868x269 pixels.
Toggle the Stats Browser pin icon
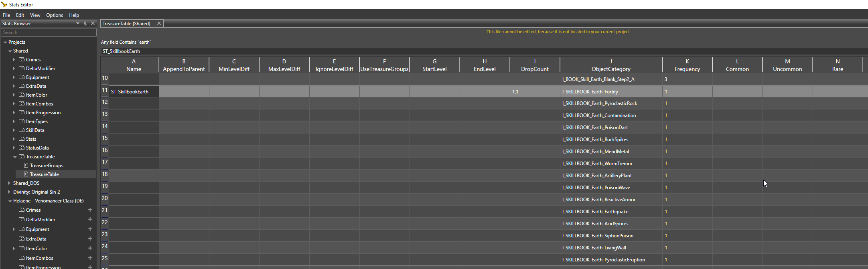tap(85, 24)
